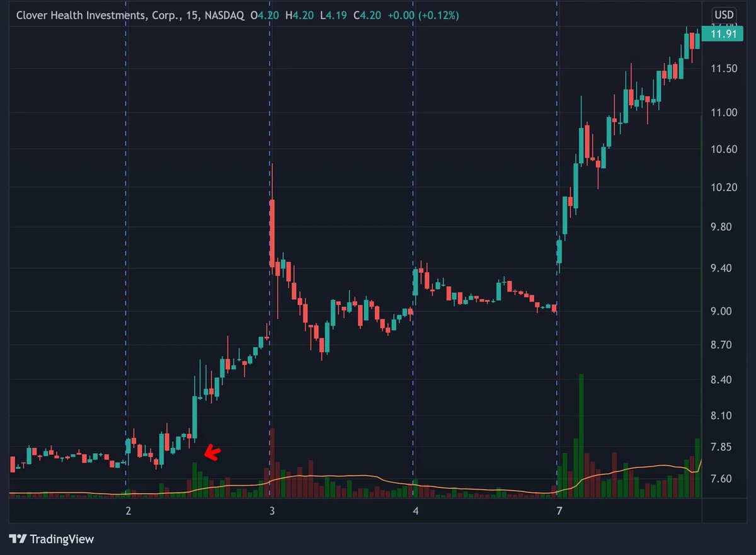Click the large green breakout candle above arrow
Screen dimensions: 756x555
195,417
